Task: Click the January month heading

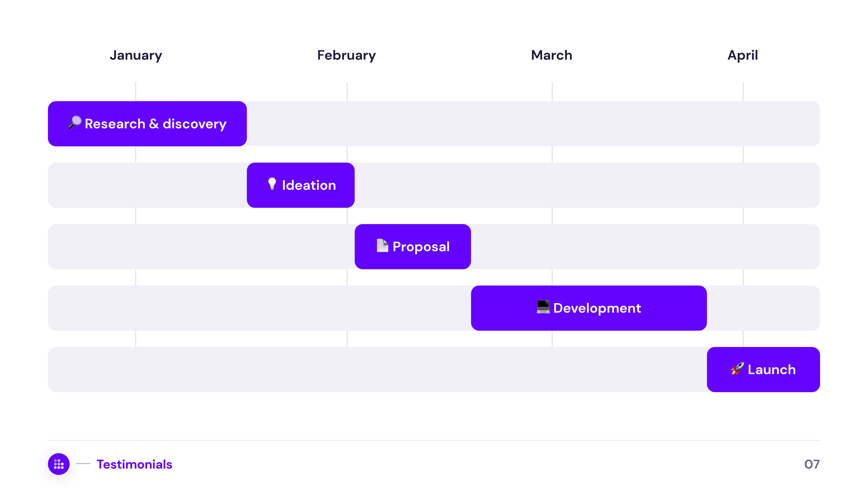Action: pos(136,55)
